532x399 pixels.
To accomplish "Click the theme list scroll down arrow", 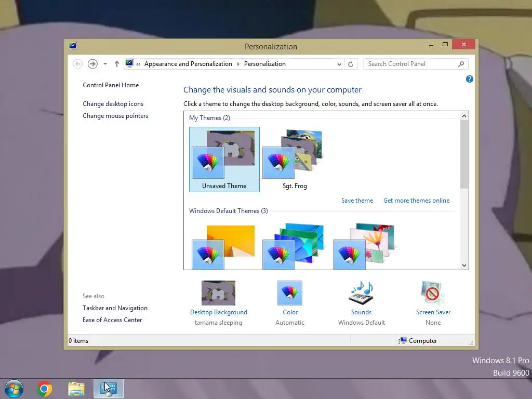I will tap(464, 265).
